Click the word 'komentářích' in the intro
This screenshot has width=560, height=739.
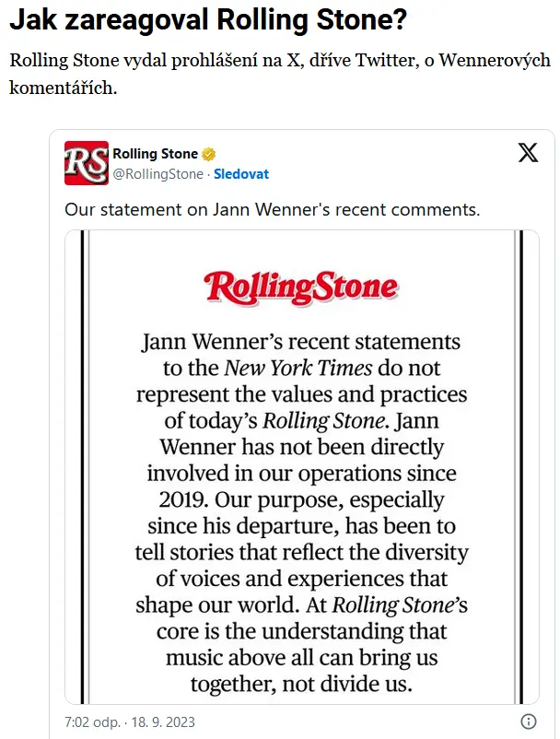[x=63, y=90]
